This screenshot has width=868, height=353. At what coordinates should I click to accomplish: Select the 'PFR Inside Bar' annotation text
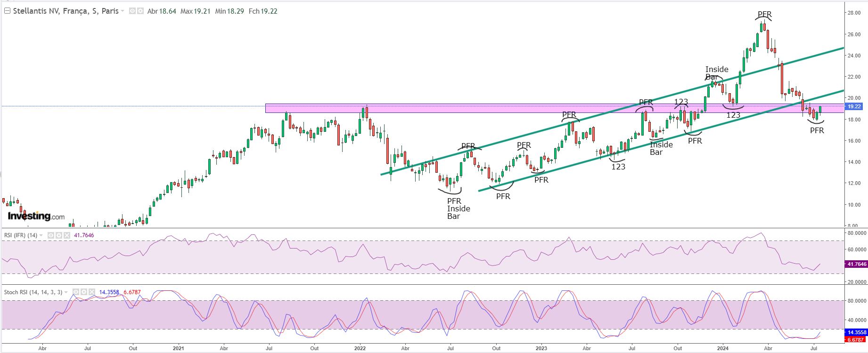pyautogui.click(x=458, y=209)
